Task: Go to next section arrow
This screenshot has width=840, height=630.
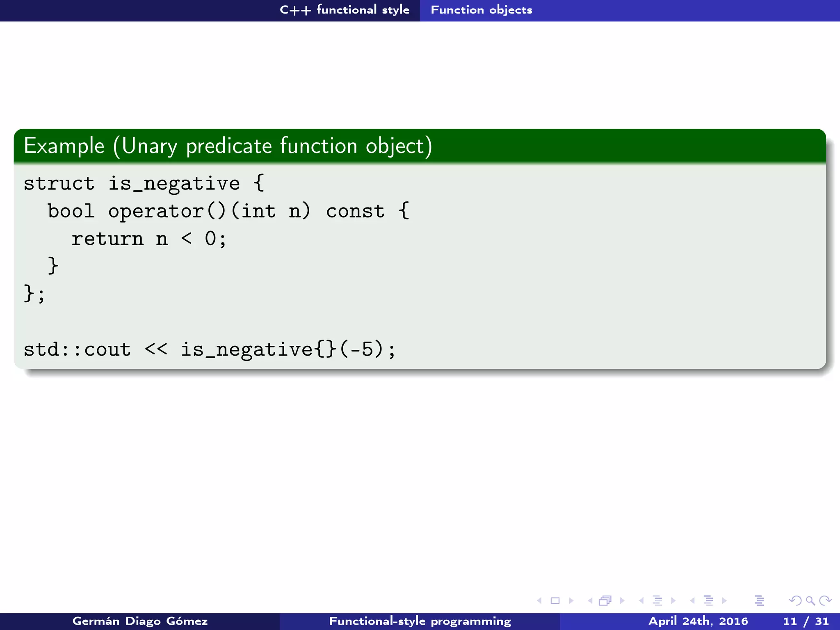Action: (x=724, y=601)
